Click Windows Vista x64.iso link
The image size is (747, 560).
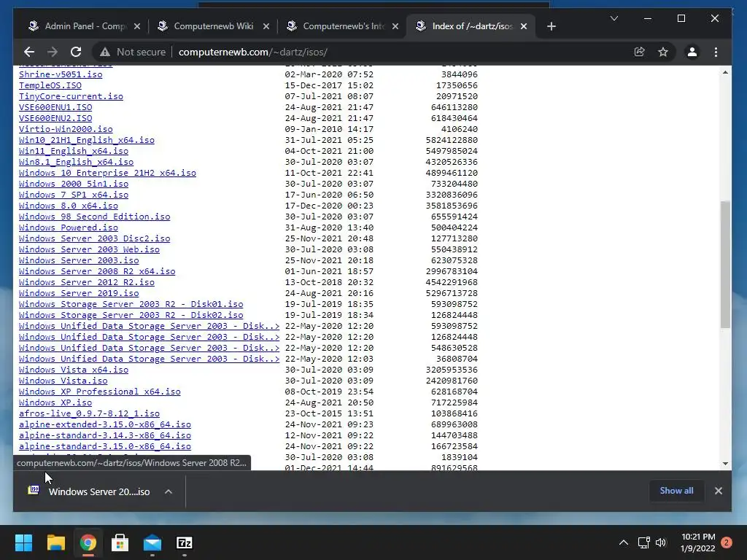[x=74, y=370]
